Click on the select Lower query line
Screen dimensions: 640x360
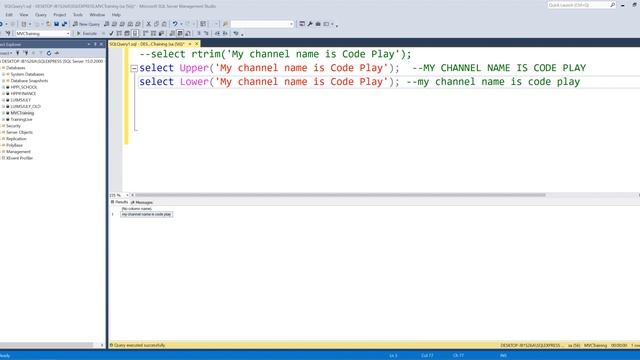click(x=359, y=82)
